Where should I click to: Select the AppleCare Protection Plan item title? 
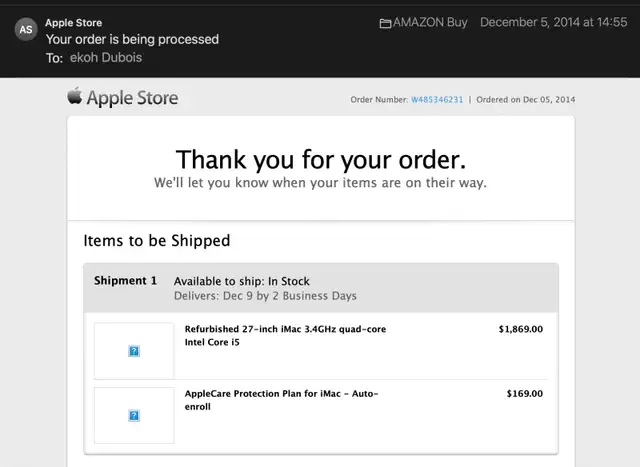(281, 400)
